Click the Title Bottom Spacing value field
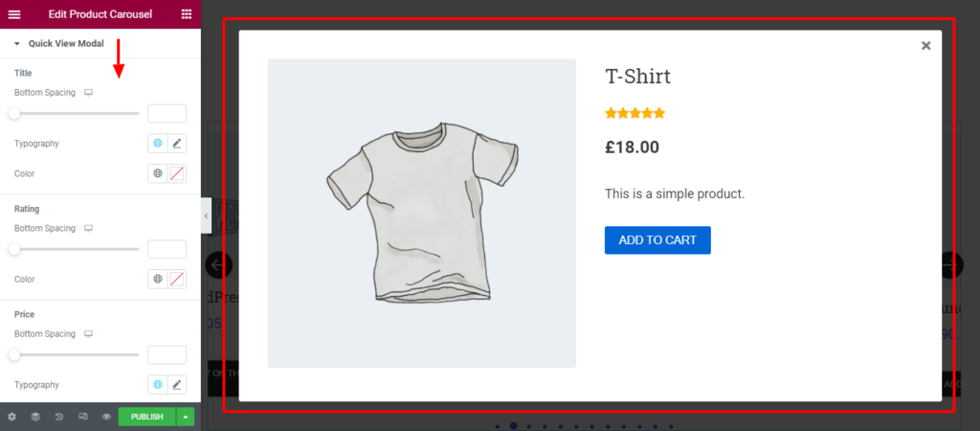 click(x=167, y=114)
